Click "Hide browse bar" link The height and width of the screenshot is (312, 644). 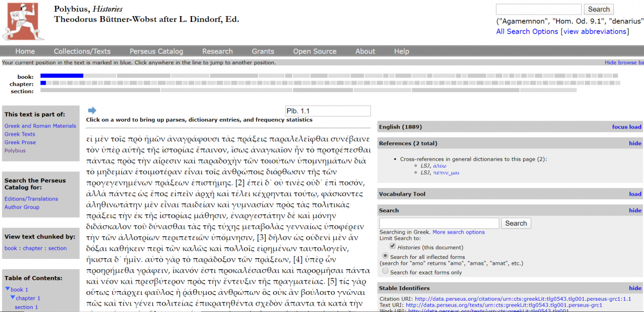point(624,62)
